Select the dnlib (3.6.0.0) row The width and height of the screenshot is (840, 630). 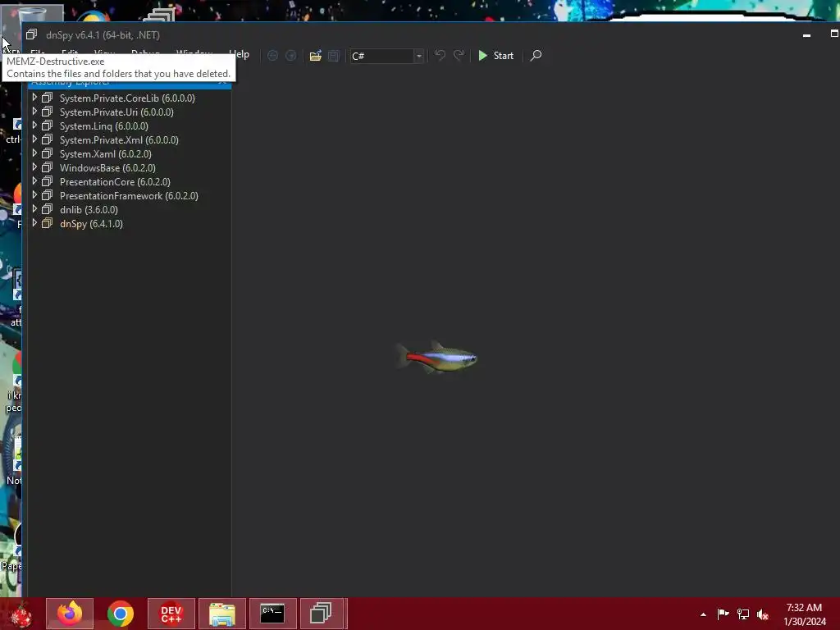pos(130,209)
